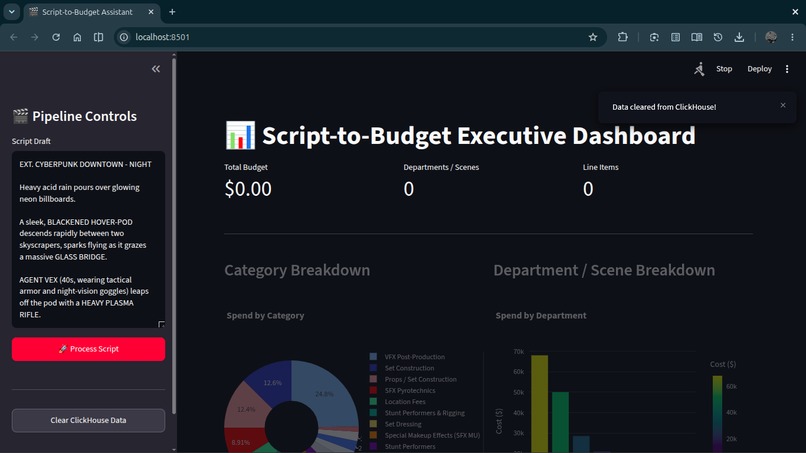
Task: Click the browser forward arrow
Action: point(34,37)
